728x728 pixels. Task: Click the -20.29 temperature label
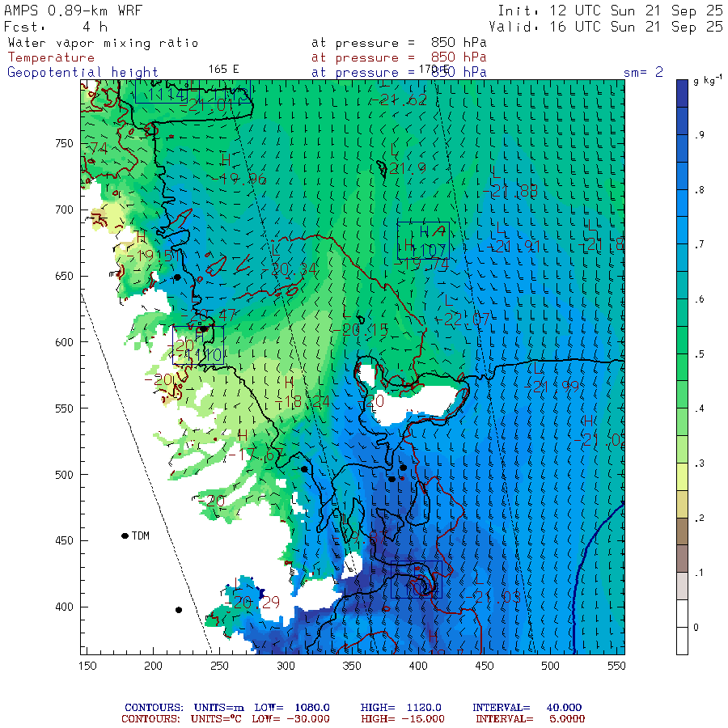252,603
